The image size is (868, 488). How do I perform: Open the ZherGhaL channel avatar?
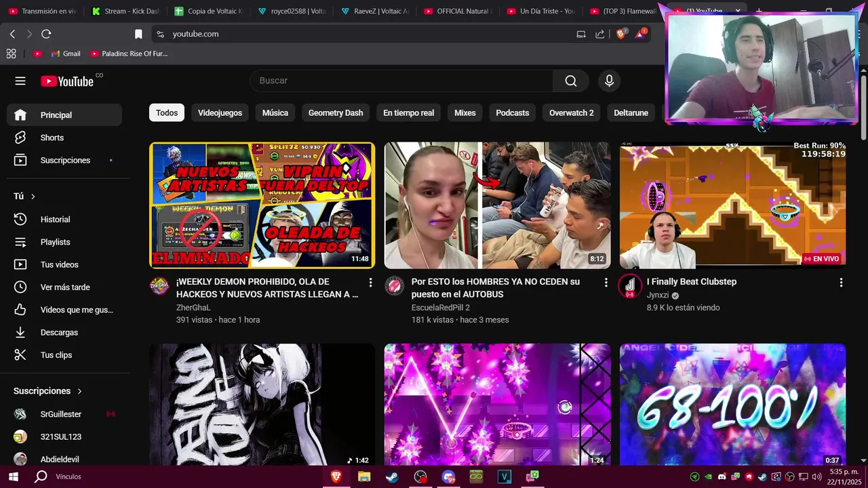point(159,286)
